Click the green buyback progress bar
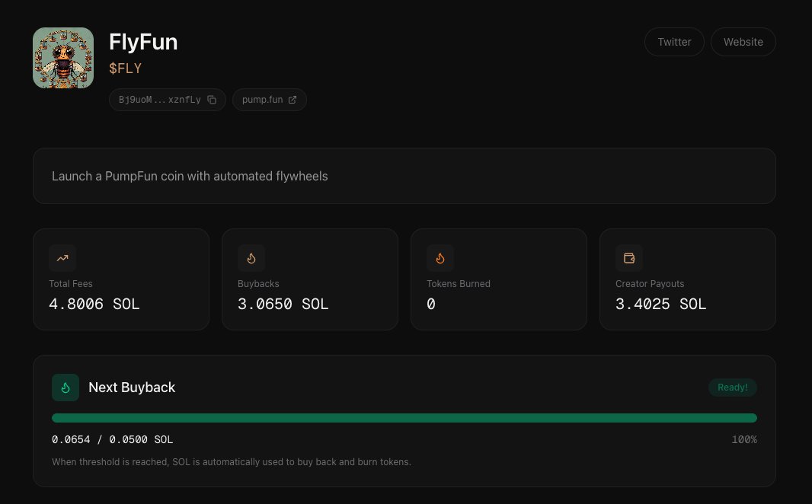This screenshot has width=812, height=504. point(404,418)
